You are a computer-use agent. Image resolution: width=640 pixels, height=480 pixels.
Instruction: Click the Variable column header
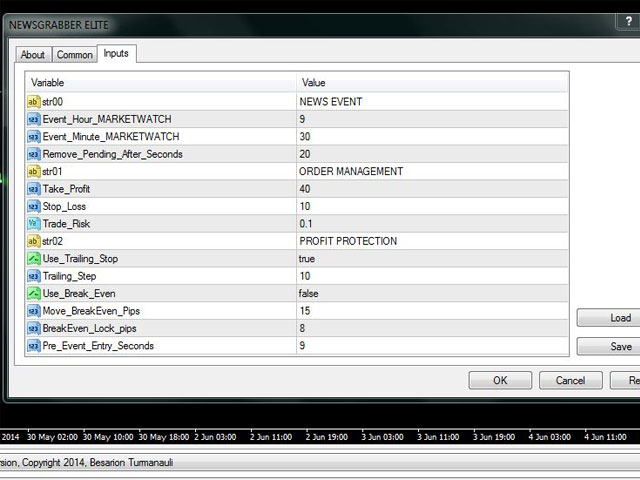click(x=161, y=83)
